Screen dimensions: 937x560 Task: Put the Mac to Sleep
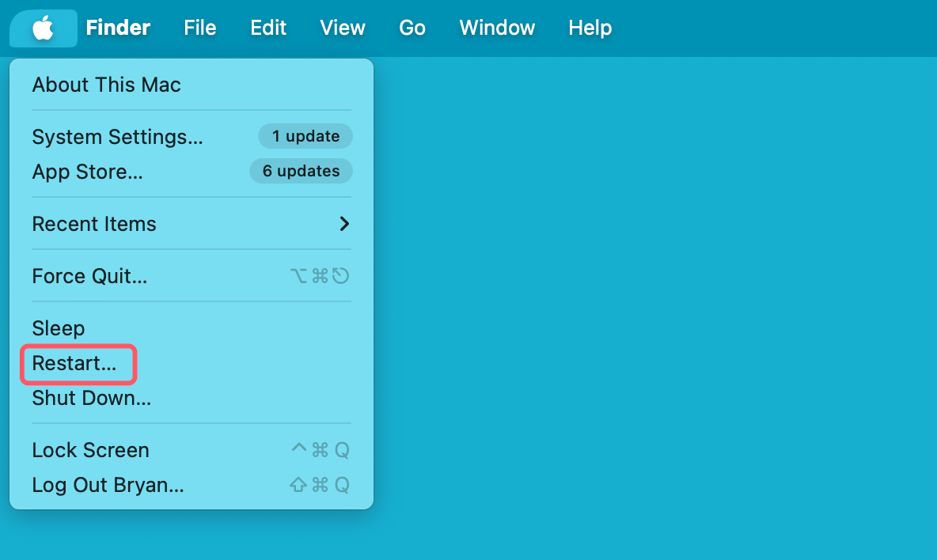point(58,328)
